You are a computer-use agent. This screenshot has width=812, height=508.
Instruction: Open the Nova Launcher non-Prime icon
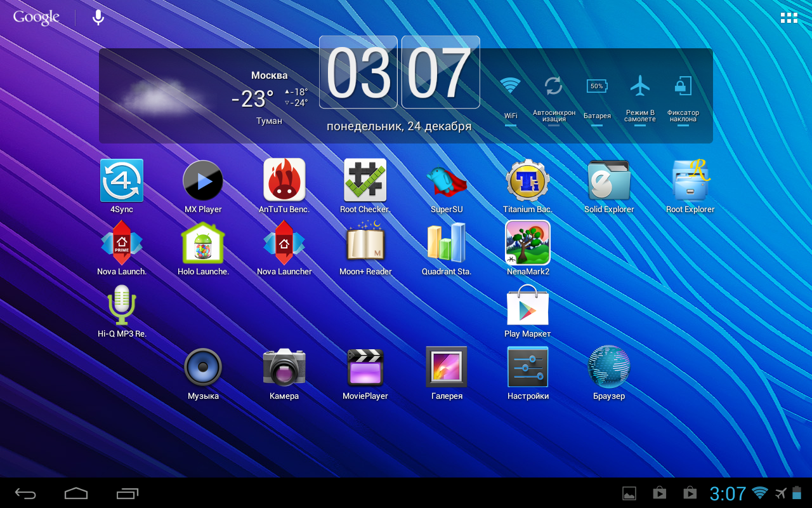284,243
